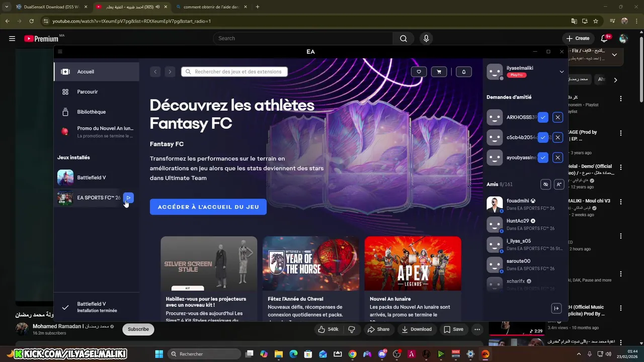Viewport: 644px width, 362px height.
Task: Dislike the YouTube video
Action: [x=352, y=329]
